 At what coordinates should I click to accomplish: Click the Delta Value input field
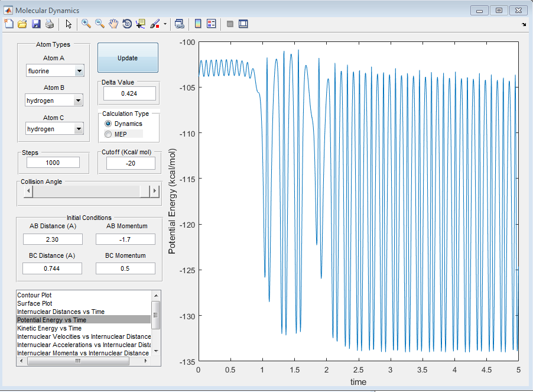point(129,93)
